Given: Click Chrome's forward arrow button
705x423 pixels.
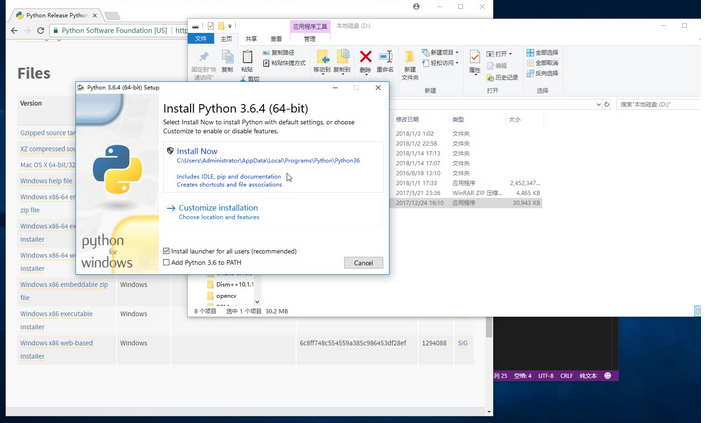Looking at the screenshot, I should 27,31.
